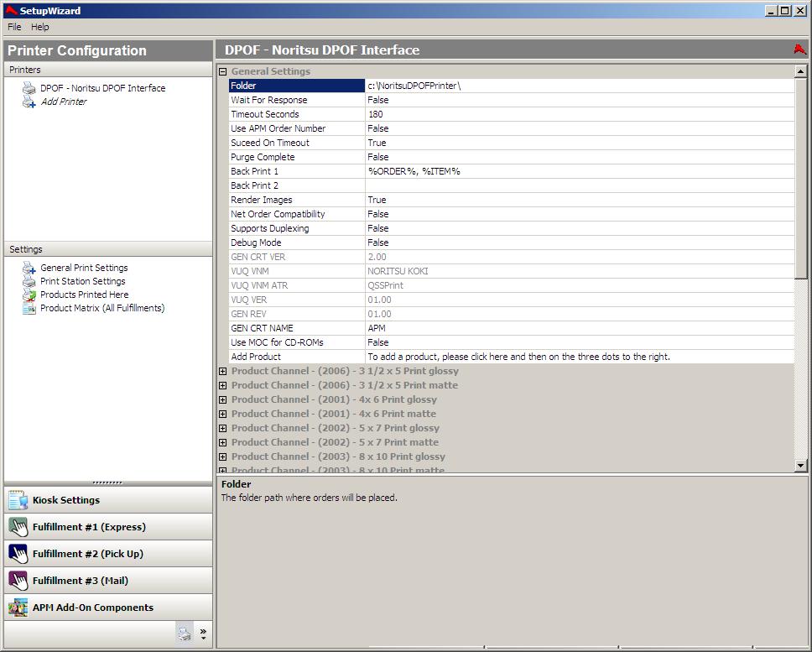Click the SetupWizard title bar logo
This screenshot has height=652, width=812.
coord(11,10)
